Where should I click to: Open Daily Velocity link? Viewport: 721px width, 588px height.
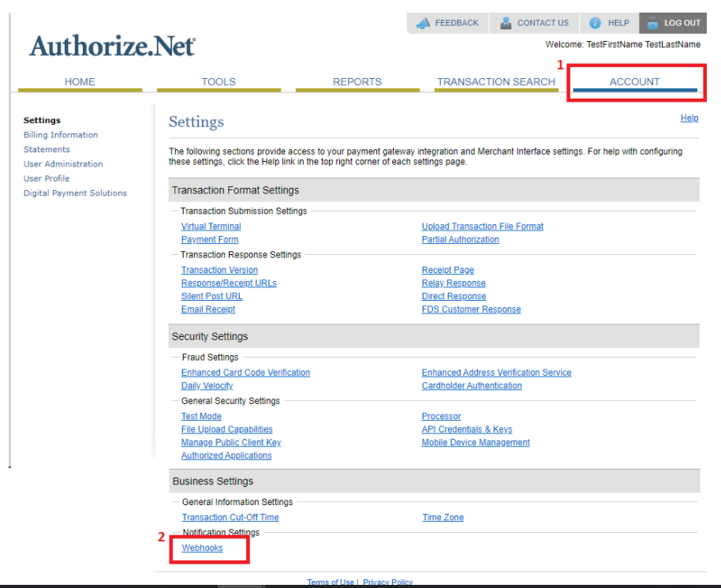point(207,386)
